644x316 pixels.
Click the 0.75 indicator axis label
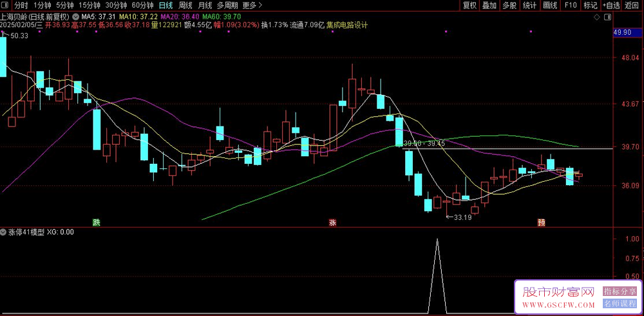632,258
